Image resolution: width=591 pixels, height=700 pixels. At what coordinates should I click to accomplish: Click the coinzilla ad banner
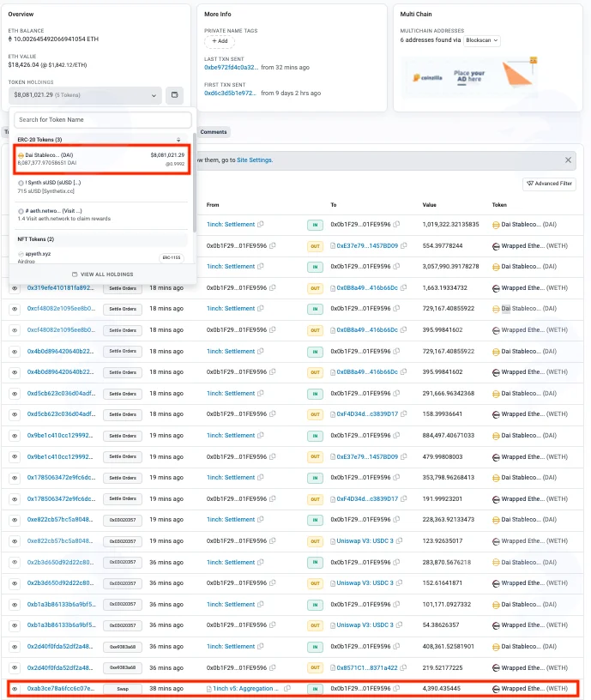pyautogui.click(x=470, y=77)
